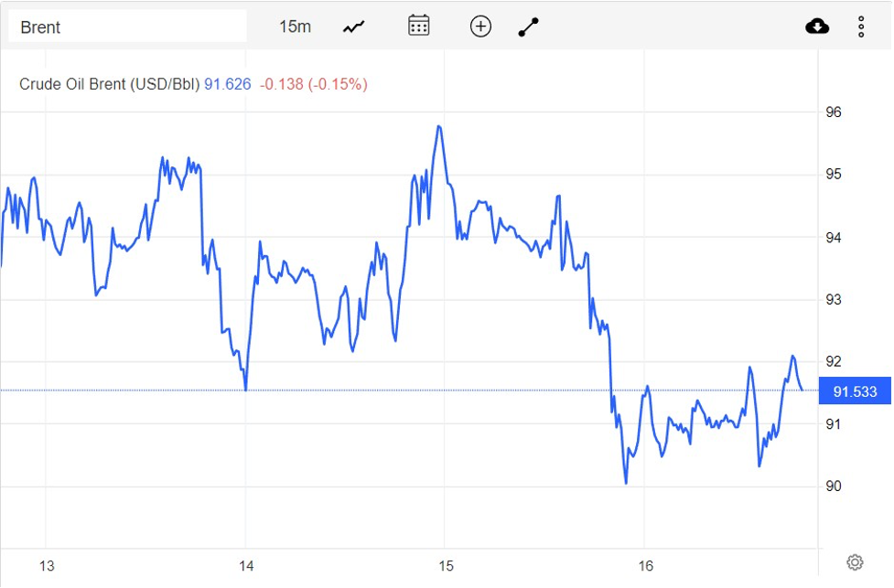Viewport: 894px width, 588px height.
Task: Click the Crude Oil Brent (USD/Bbl) title
Action: tap(109, 84)
